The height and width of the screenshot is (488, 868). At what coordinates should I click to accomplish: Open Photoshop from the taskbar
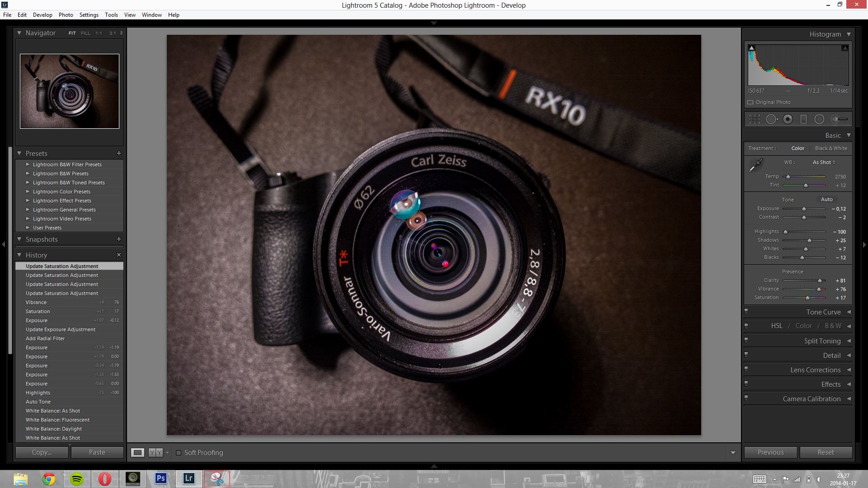160,478
